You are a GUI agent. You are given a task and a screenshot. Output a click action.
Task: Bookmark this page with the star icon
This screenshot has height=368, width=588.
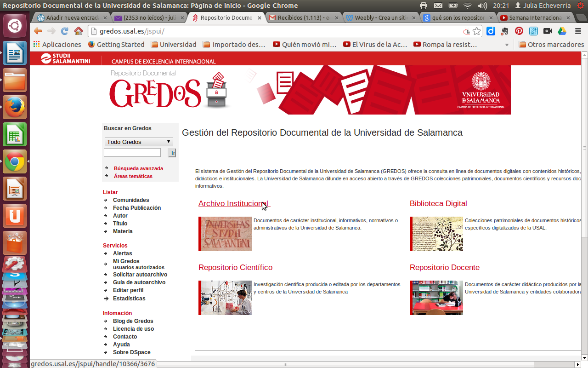[x=477, y=31]
